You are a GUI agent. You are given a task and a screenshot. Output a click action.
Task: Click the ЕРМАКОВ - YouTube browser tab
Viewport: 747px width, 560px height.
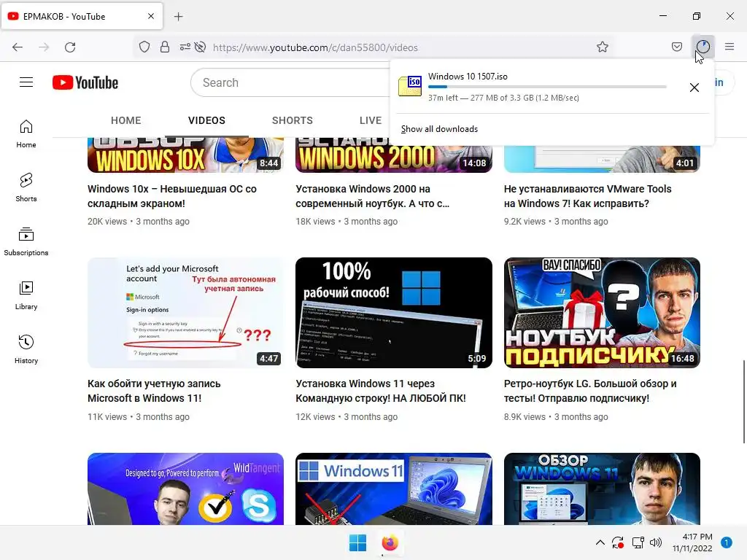coord(82,16)
